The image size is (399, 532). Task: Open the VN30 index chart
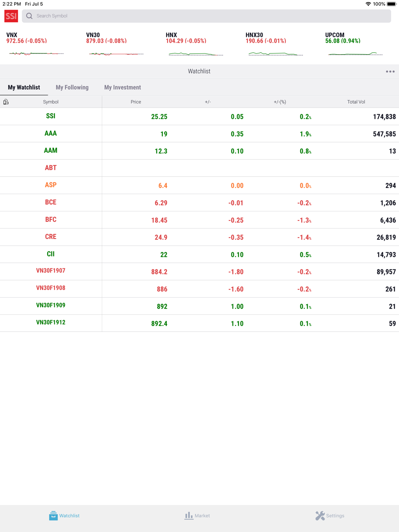(x=116, y=53)
